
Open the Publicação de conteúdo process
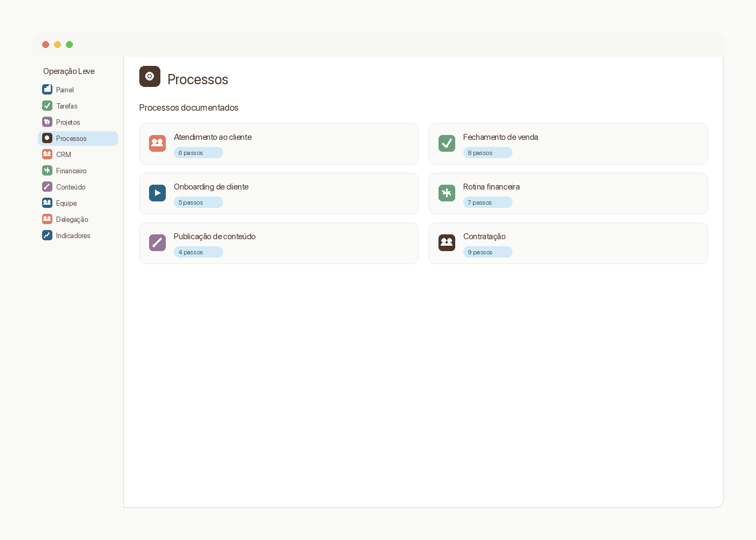279,244
